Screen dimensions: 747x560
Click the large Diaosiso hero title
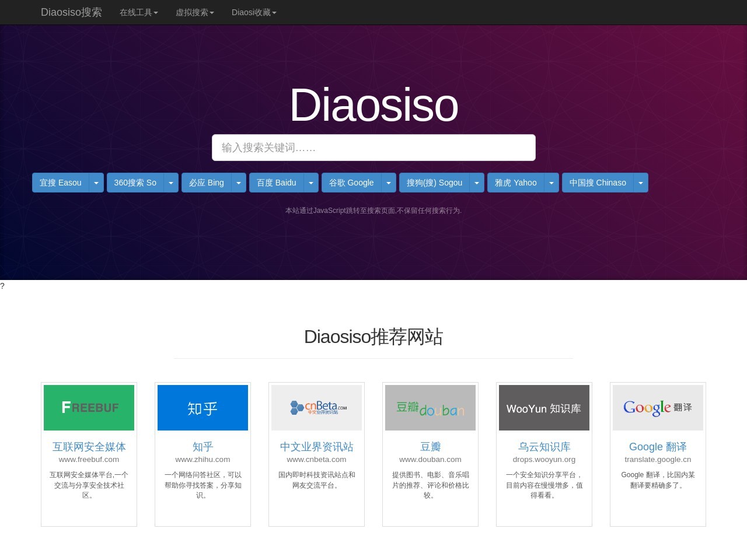point(373,105)
